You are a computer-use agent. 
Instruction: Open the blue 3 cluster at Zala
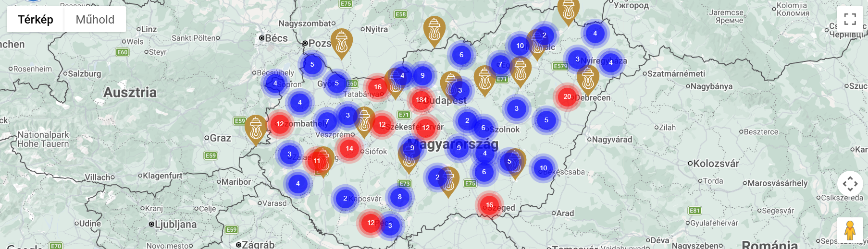(x=289, y=154)
